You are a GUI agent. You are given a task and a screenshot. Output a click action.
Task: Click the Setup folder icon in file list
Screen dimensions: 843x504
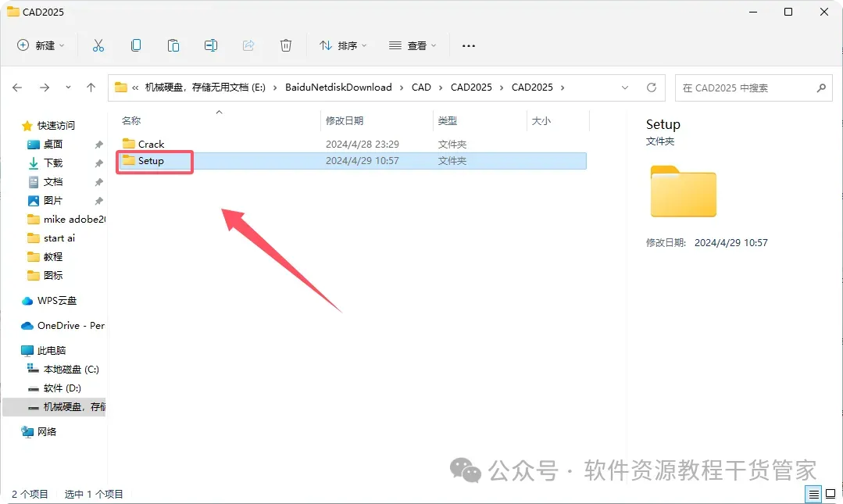tap(128, 160)
